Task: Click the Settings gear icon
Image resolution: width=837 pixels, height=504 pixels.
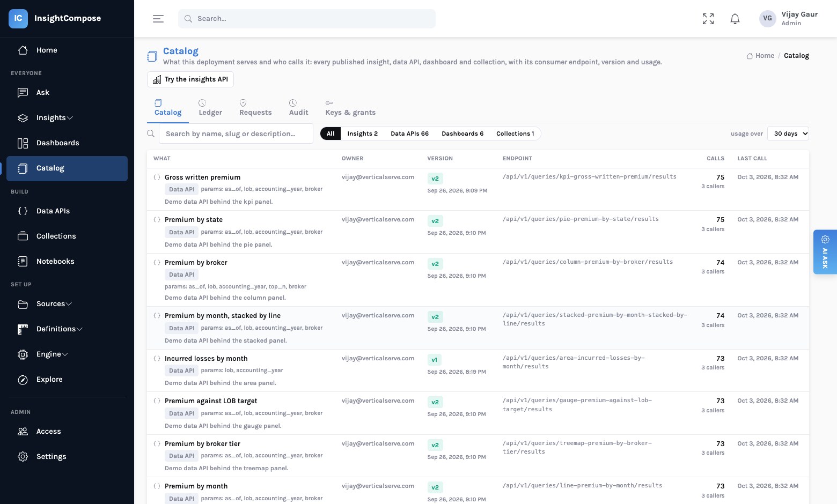Action: [23, 456]
